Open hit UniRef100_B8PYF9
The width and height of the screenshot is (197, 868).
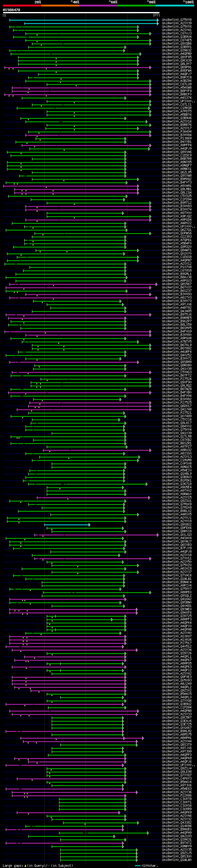coord(177,91)
